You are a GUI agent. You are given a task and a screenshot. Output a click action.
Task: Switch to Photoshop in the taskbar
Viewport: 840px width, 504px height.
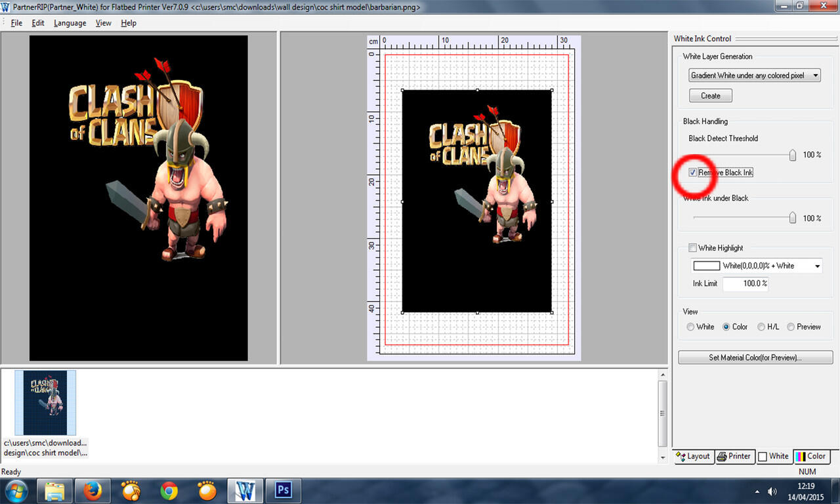click(283, 490)
